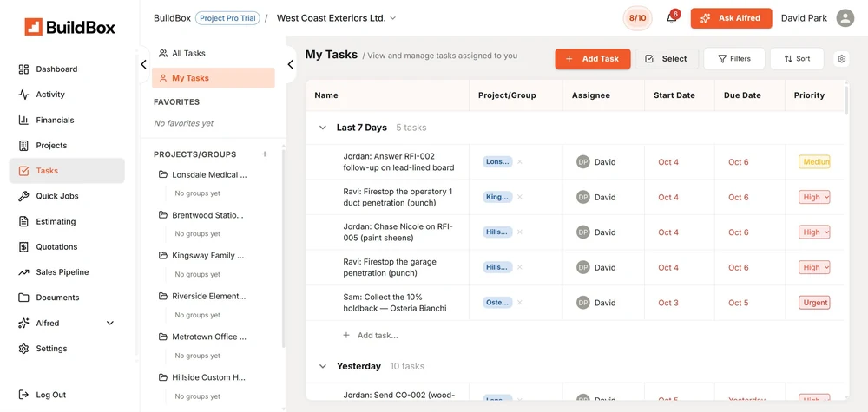Open table settings gear icon
Viewport: 868px width, 412px height.
click(x=841, y=59)
